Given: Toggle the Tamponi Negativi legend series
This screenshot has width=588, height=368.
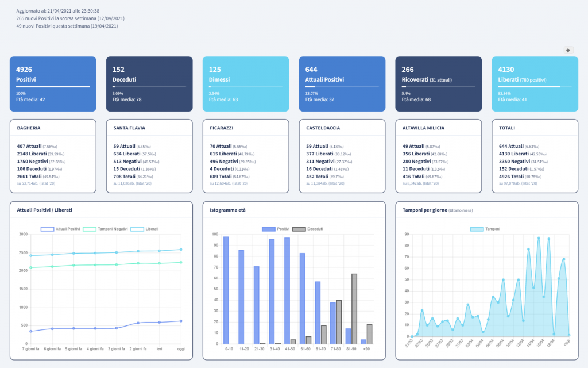Looking at the screenshot, I should pos(105,229).
